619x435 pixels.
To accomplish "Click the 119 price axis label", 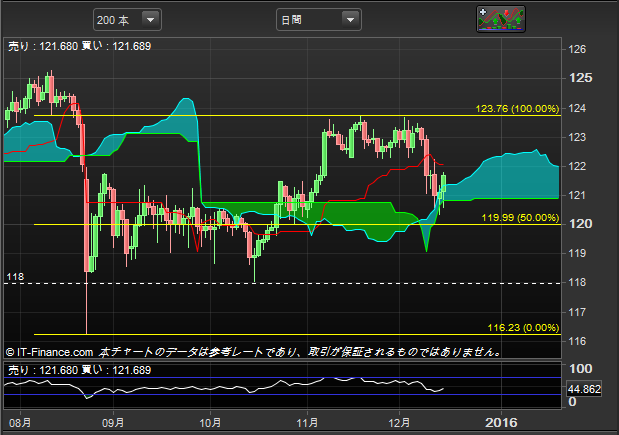I will click(x=577, y=253).
